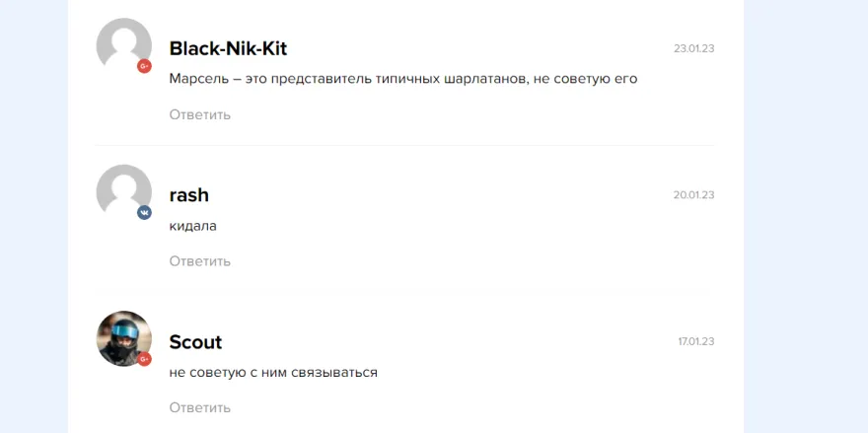Image resolution: width=868 pixels, height=433 pixels.
Task: Click Ответить under Scout's comment
Action: click(200, 408)
